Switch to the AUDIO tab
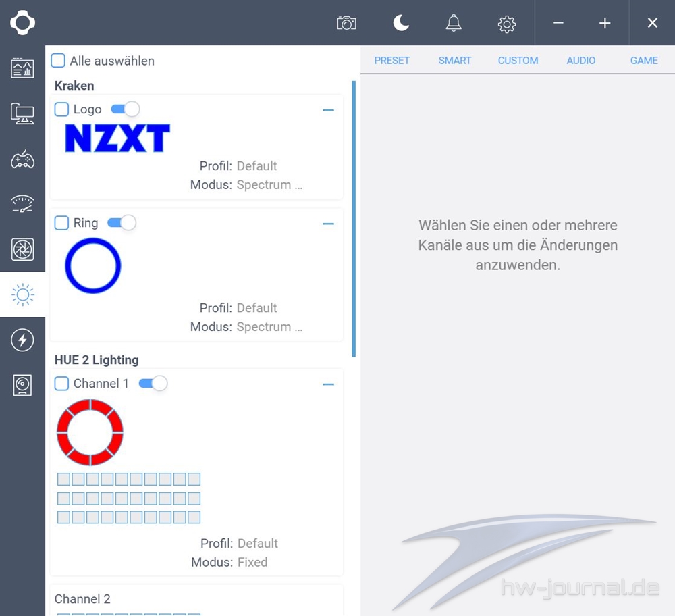This screenshot has width=675, height=616. tap(581, 61)
